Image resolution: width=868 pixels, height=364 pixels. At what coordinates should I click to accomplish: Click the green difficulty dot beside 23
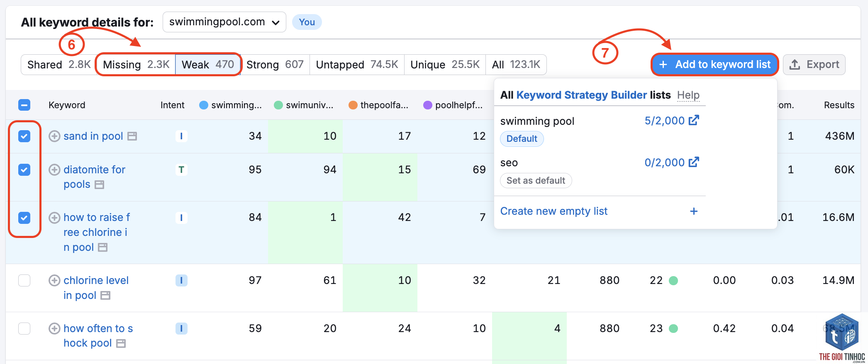(673, 329)
